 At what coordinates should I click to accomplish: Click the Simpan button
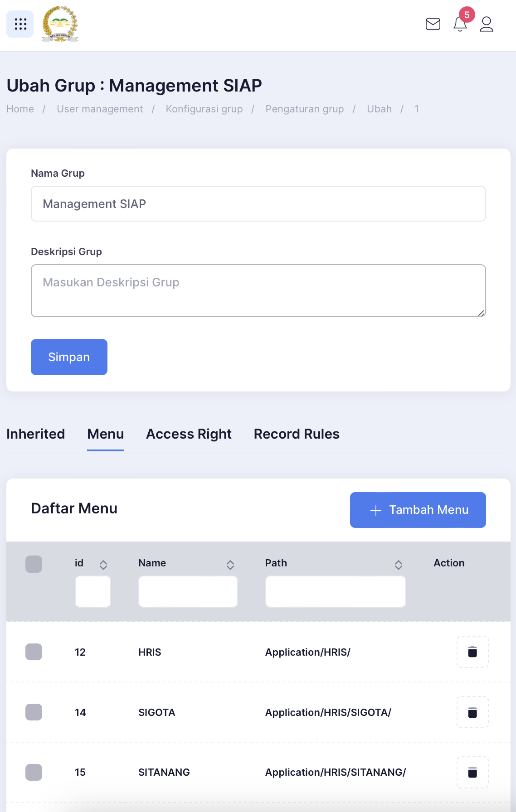69,357
